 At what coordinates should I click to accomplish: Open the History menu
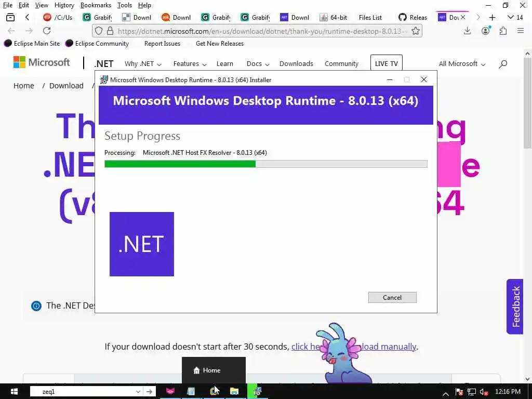tap(64, 5)
